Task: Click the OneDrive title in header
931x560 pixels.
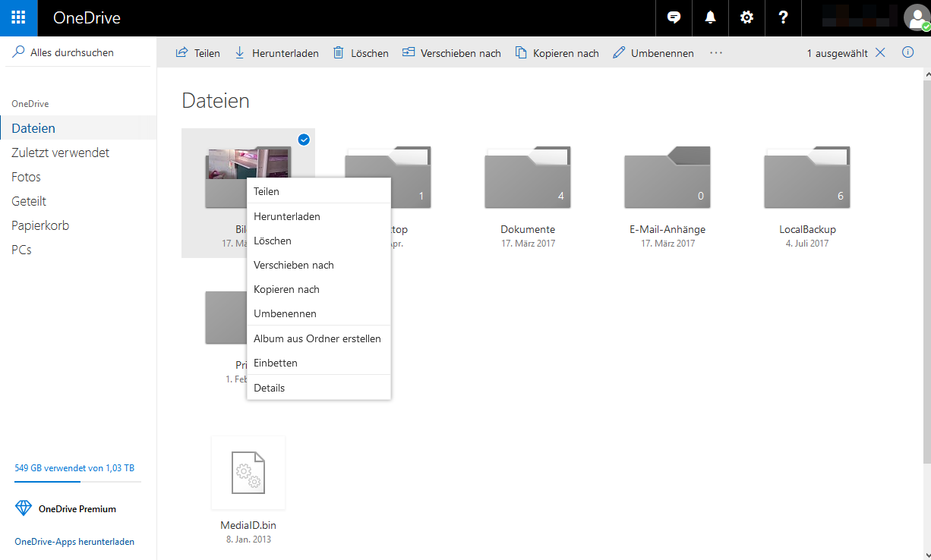Action: coord(87,18)
